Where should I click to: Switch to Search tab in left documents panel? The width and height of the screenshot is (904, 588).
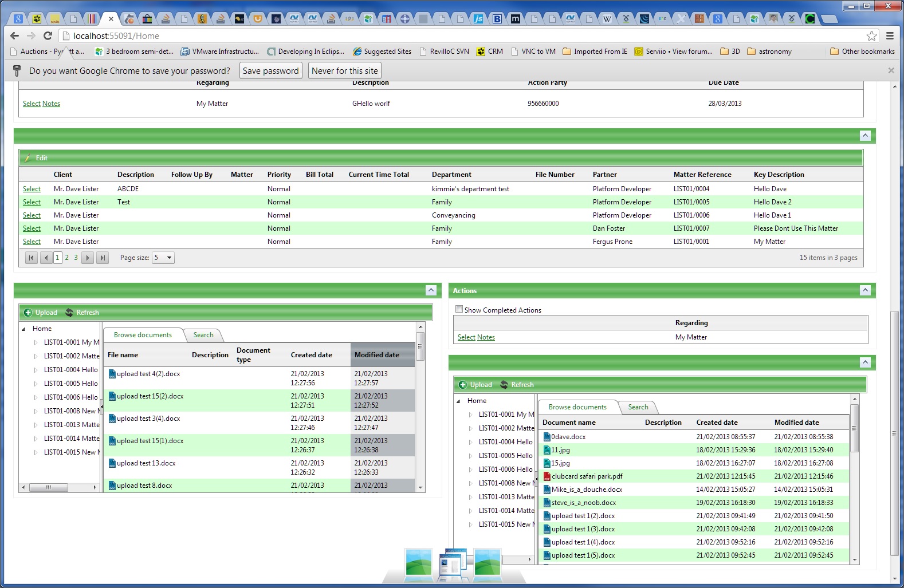[203, 335]
